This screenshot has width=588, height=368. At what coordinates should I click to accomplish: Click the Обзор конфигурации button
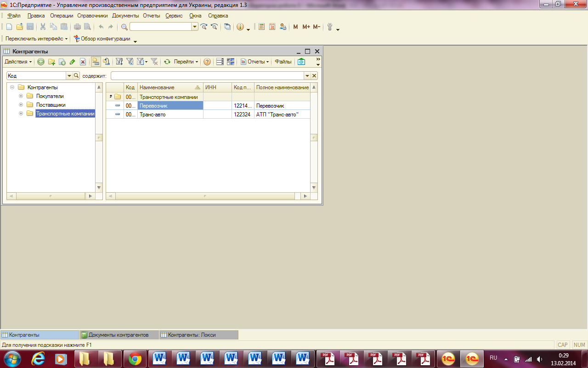tap(102, 39)
